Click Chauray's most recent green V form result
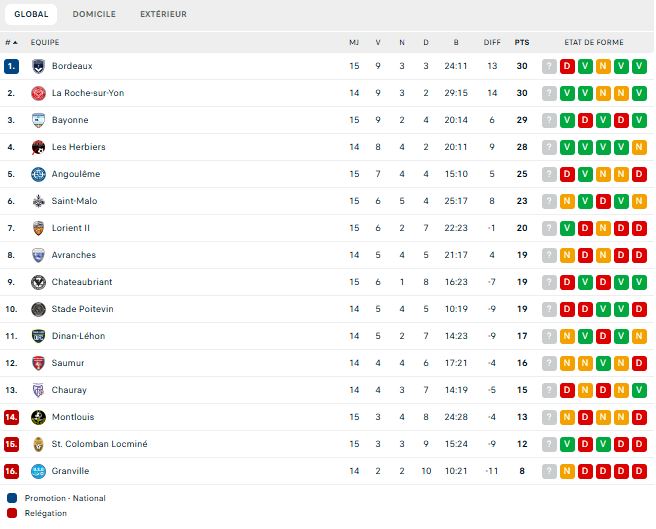 (639, 390)
